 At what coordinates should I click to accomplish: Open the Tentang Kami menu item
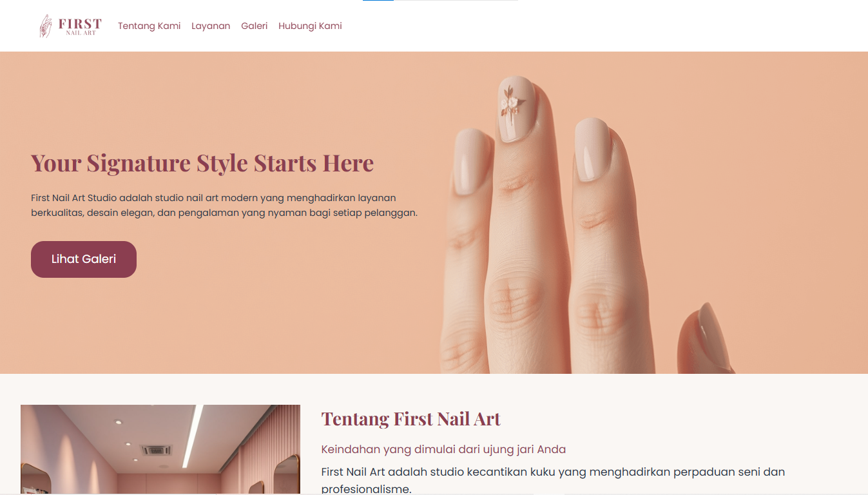coord(149,26)
